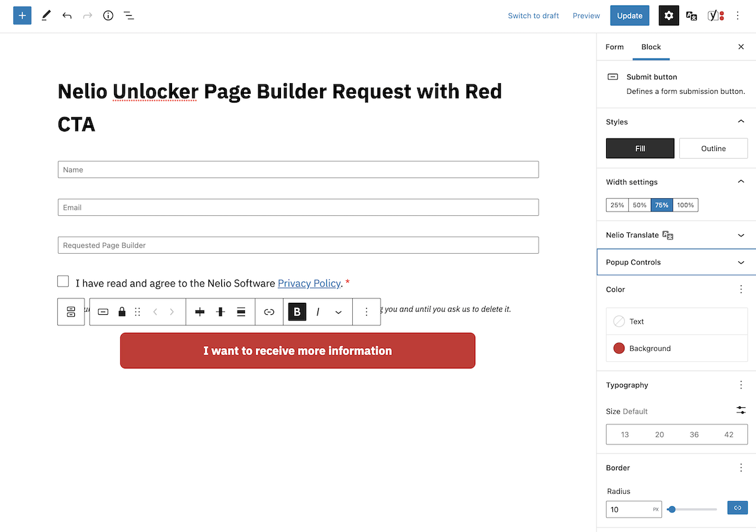
Task: Open the Text color picker
Action: 677,321
